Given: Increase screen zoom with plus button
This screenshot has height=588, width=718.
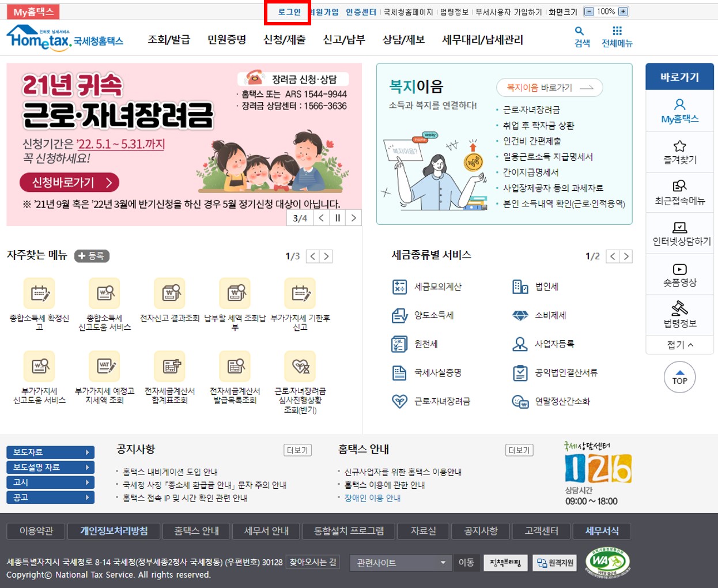Looking at the screenshot, I should 623,12.
